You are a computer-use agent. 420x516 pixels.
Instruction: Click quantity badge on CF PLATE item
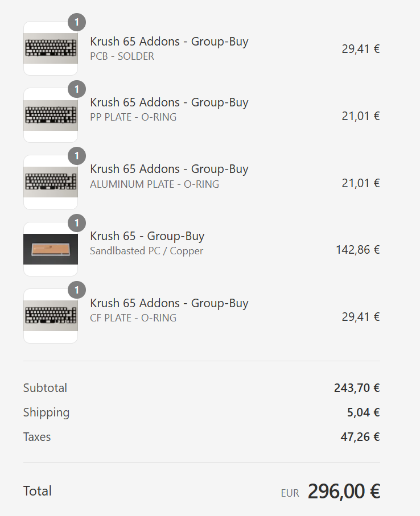[x=77, y=290]
